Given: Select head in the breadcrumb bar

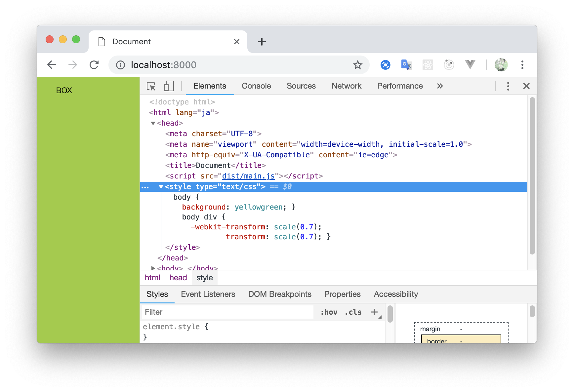Looking at the screenshot, I should click(178, 278).
